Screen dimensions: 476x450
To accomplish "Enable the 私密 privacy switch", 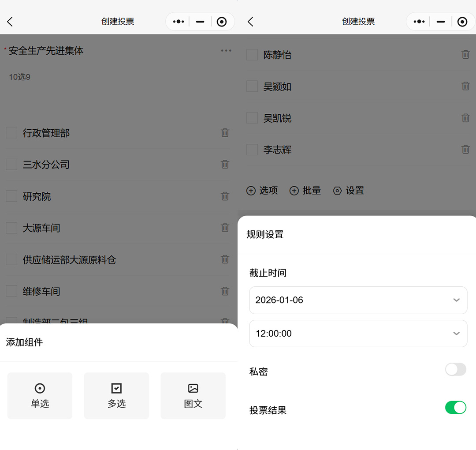I will tap(455, 370).
